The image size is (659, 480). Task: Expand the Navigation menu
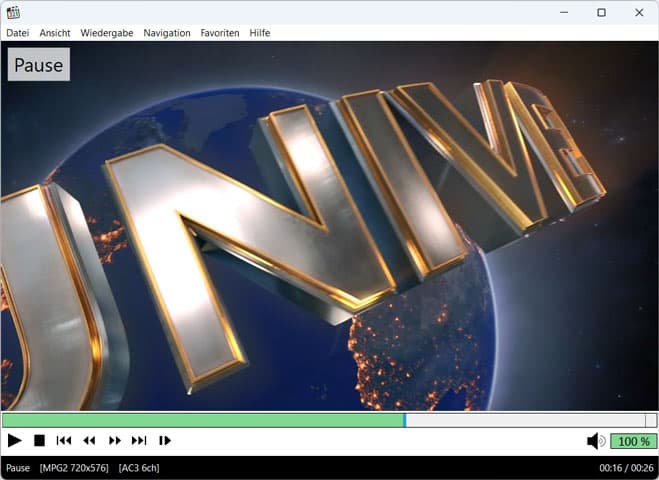166,33
